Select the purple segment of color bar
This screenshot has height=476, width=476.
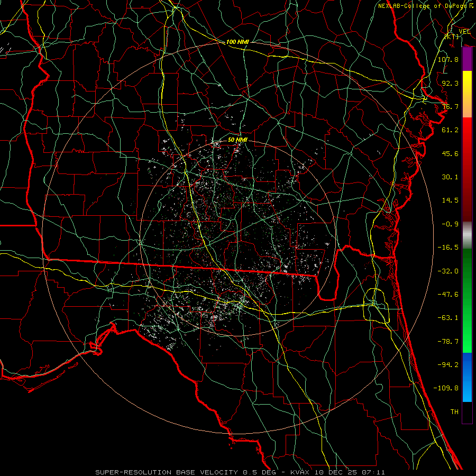(x=467, y=59)
